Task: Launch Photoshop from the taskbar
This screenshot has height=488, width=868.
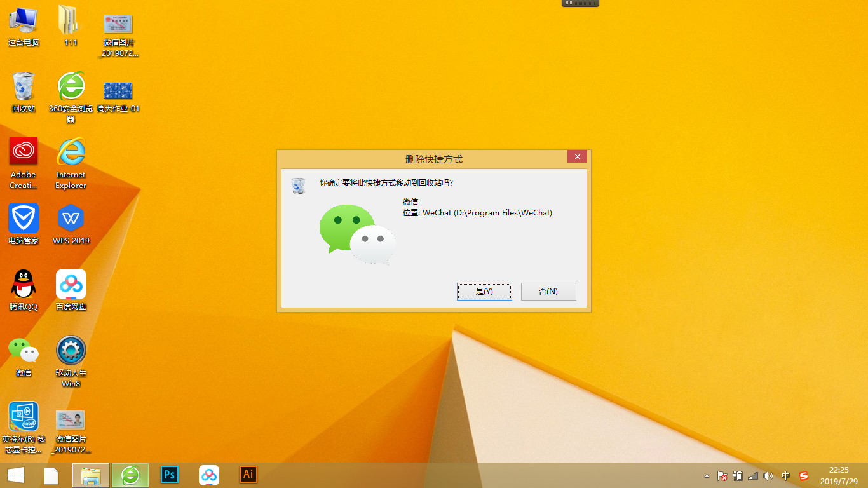Action: click(x=170, y=475)
